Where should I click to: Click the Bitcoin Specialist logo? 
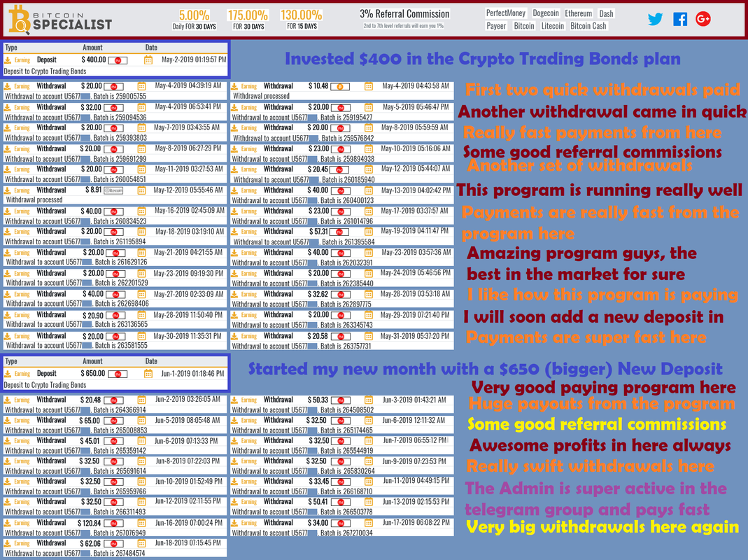tap(60, 20)
